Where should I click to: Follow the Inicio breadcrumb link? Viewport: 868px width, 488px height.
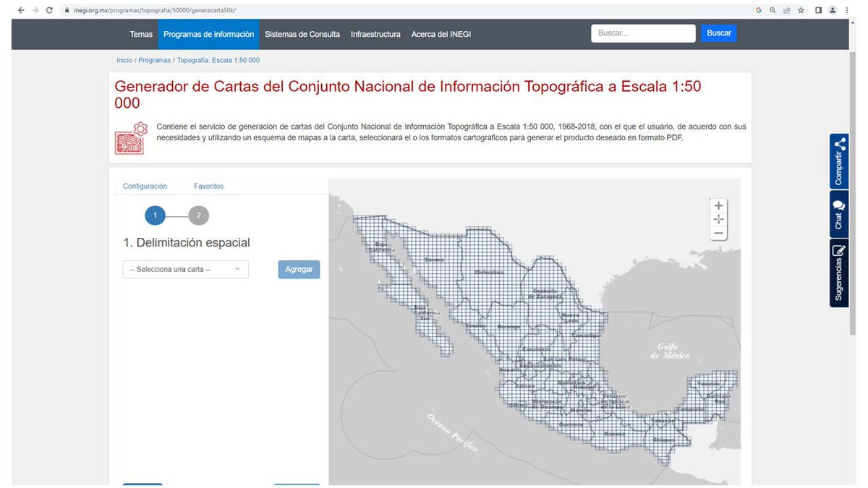pyautogui.click(x=124, y=60)
